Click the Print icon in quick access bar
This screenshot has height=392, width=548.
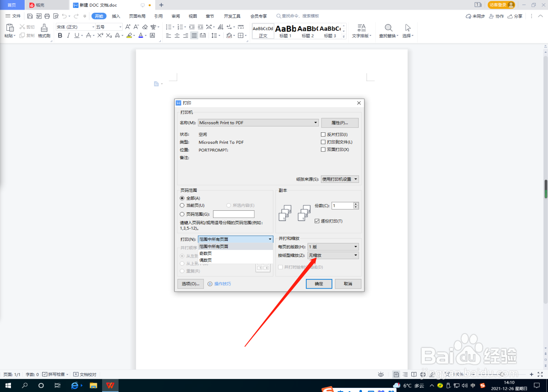pyautogui.click(x=47, y=16)
